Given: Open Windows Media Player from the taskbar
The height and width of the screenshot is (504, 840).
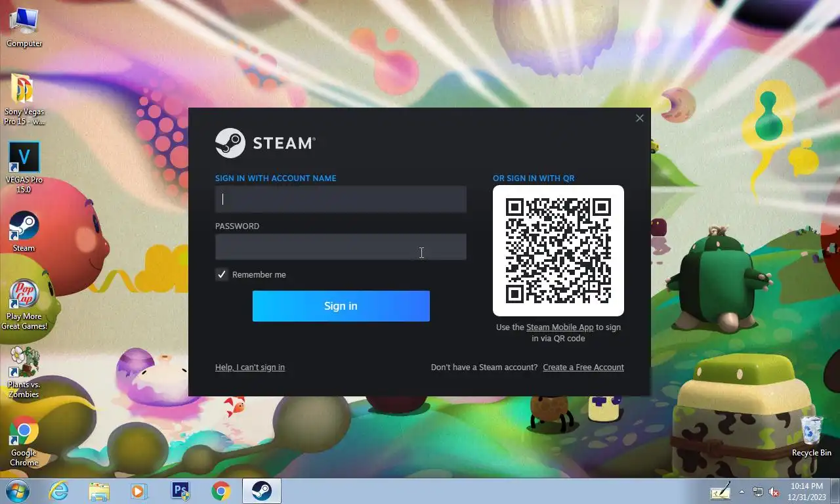Looking at the screenshot, I should pos(139,491).
